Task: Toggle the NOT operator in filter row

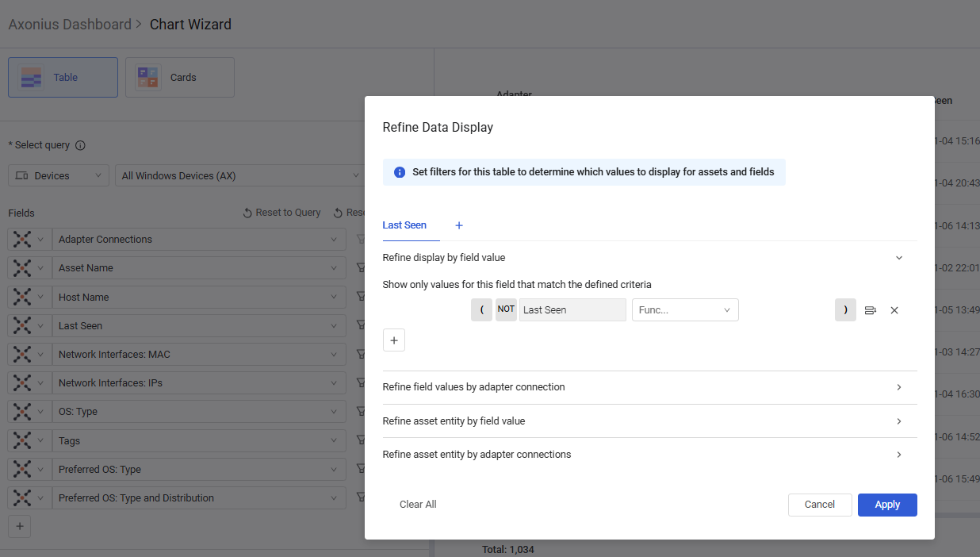Action: pos(506,309)
